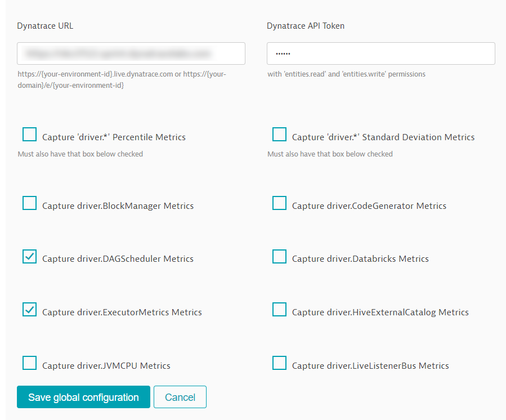
Task: Click 'Capture driver.LiveListenerBus Metrics' label
Action: pos(370,366)
